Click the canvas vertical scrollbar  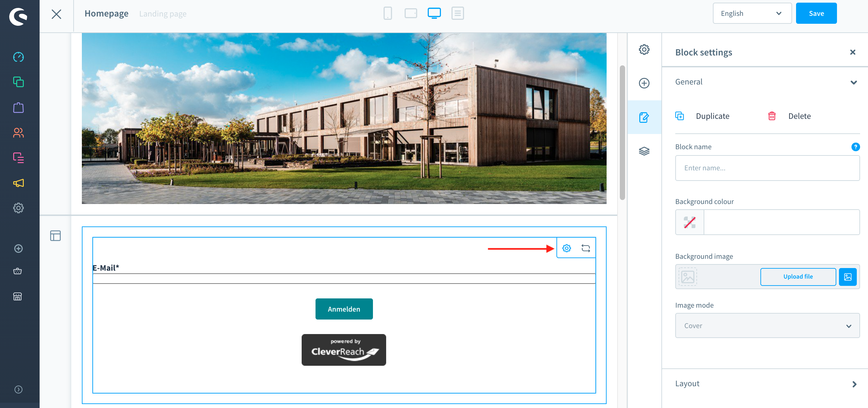[x=622, y=133]
